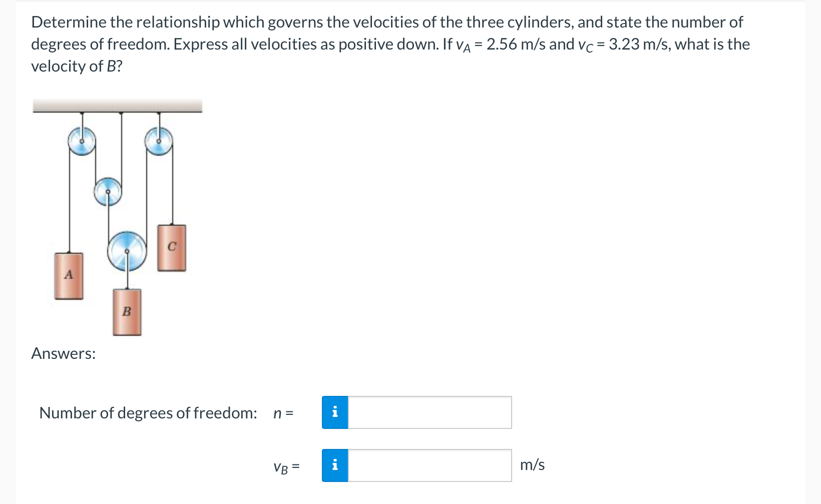Screen dimensions: 821x504
Task: Click the 'vB =' label
Action: [285, 466]
